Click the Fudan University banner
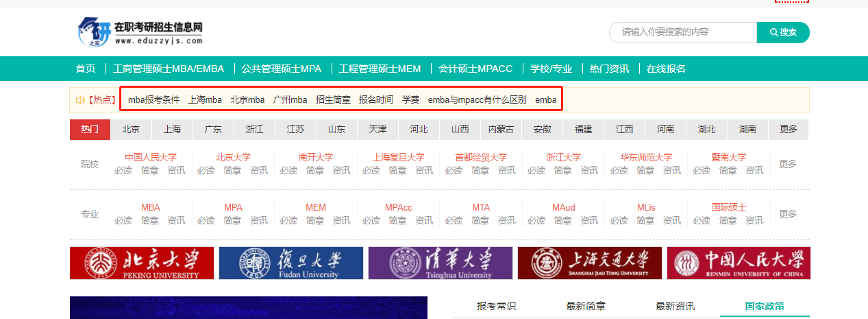 (x=291, y=263)
